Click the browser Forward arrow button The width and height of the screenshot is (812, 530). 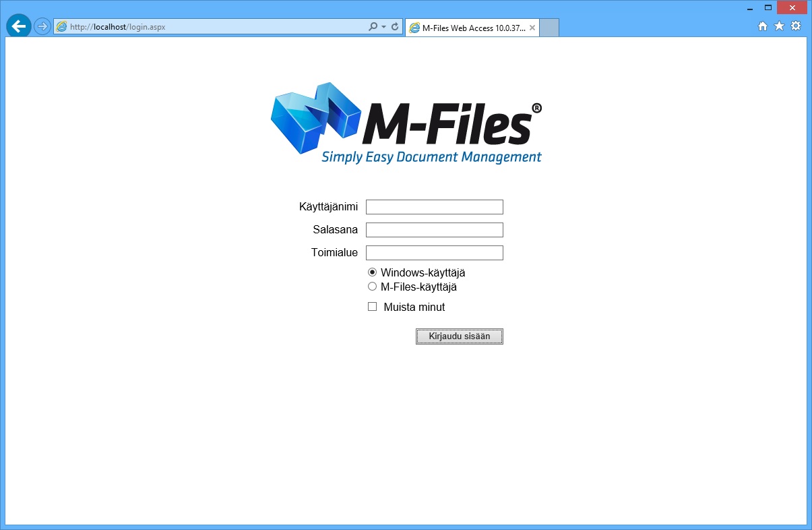(42, 27)
